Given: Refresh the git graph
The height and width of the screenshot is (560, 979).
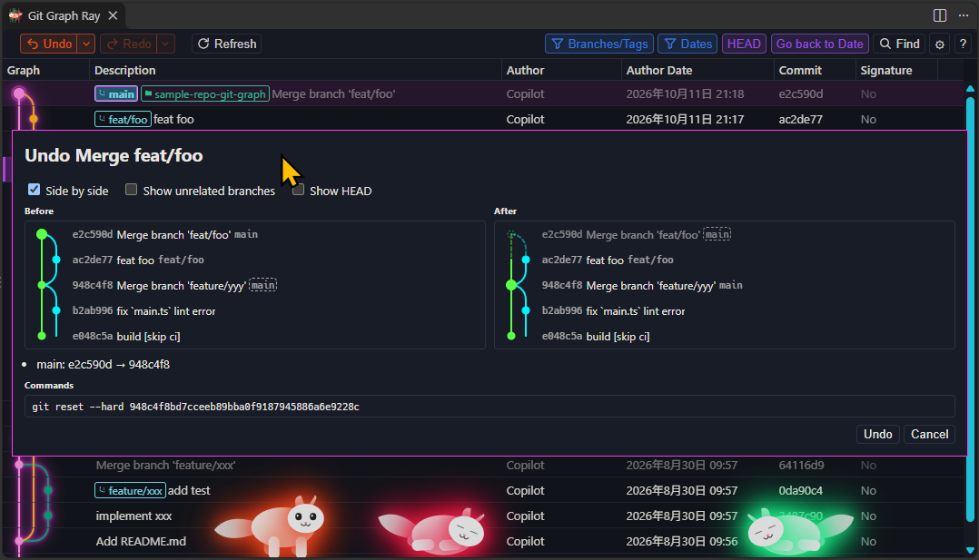Looking at the screenshot, I should tap(227, 44).
